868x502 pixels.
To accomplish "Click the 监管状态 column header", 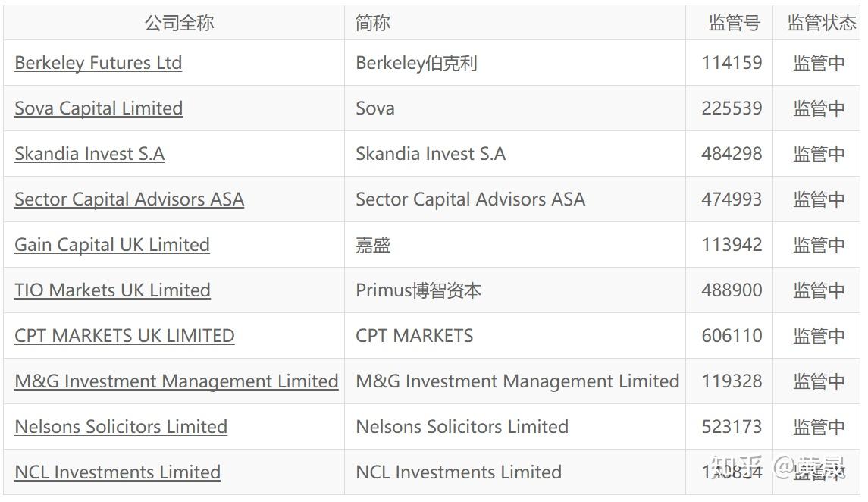I will pyautogui.click(x=821, y=23).
